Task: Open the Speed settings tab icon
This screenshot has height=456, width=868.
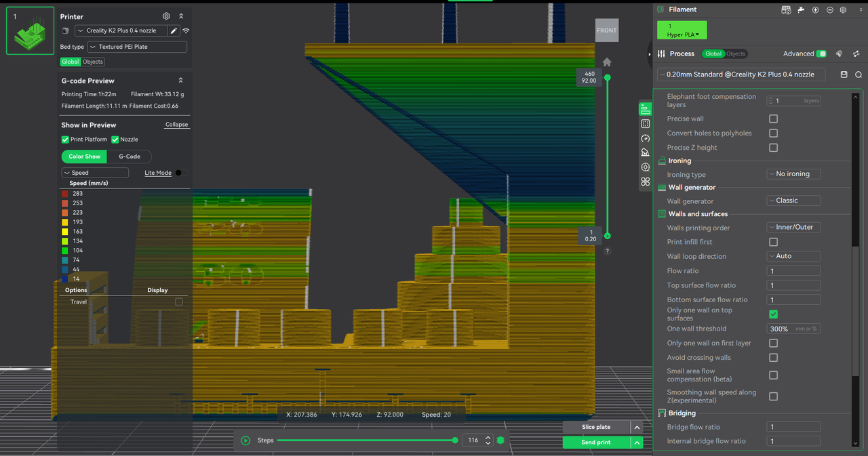Action: tap(645, 138)
